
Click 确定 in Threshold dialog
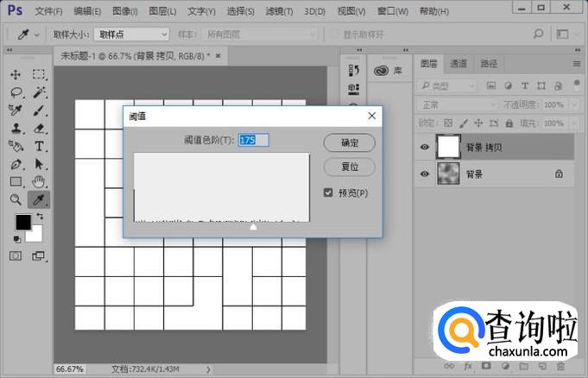click(x=349, y=143)
